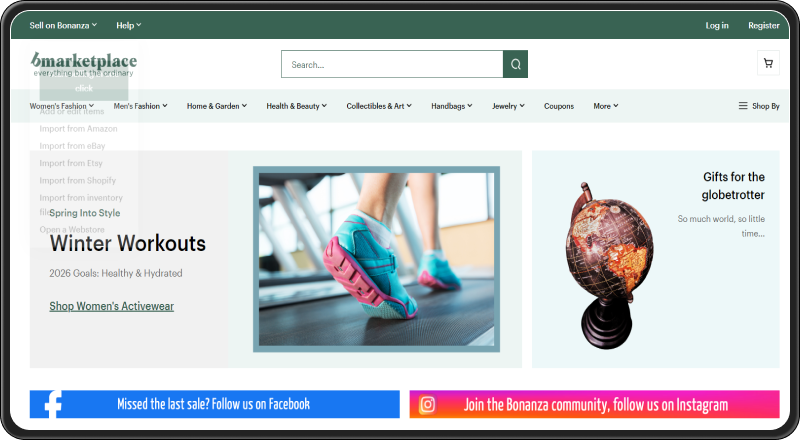Expand the Women's Fashion category menu
The width and height of the screenshot is (800, 440).
click(x=62, y=106)
